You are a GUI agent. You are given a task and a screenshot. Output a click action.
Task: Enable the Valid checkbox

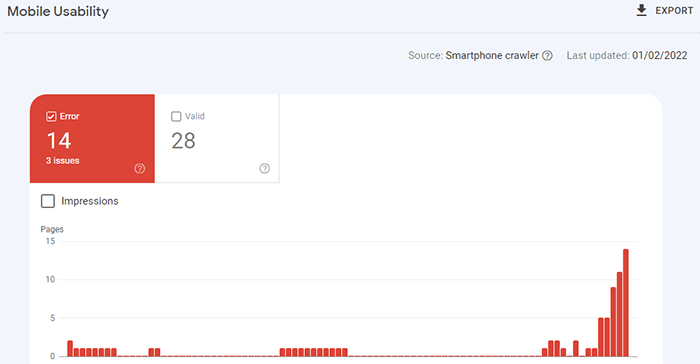coord(176,117)
